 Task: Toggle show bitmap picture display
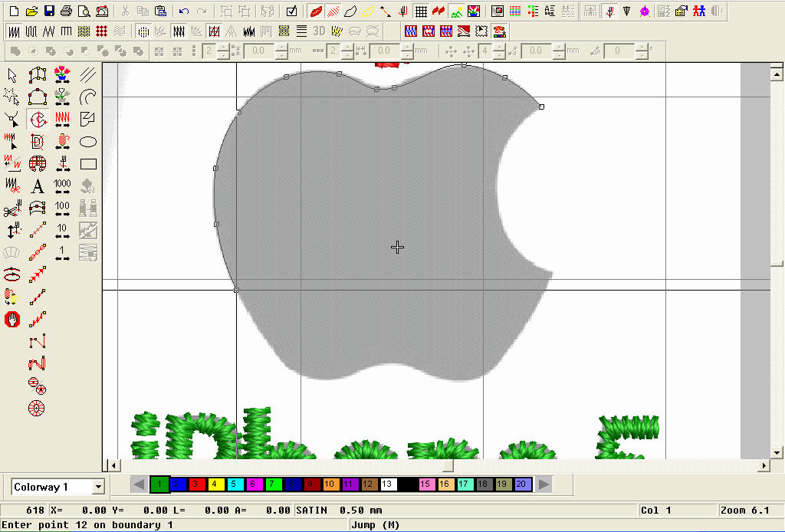456,11
